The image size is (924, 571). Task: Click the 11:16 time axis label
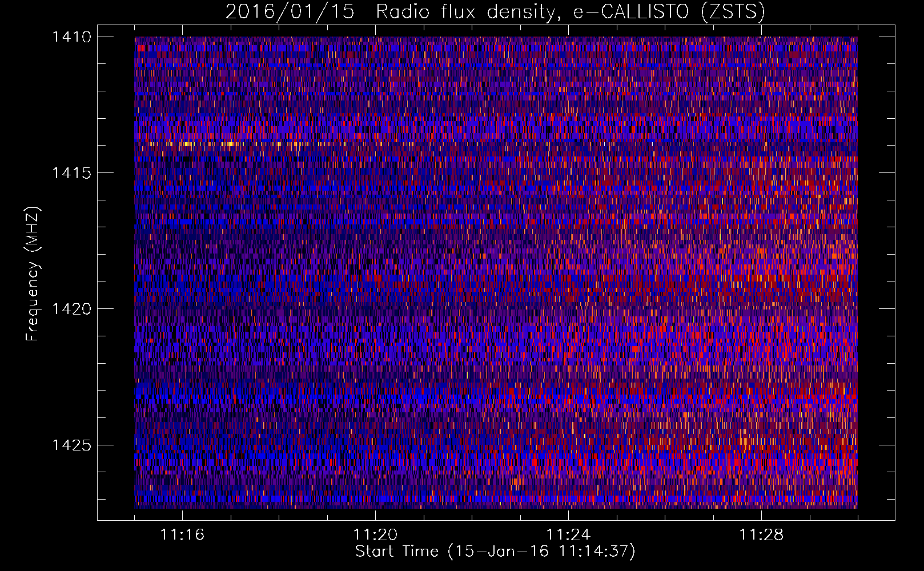click(182, 535)
